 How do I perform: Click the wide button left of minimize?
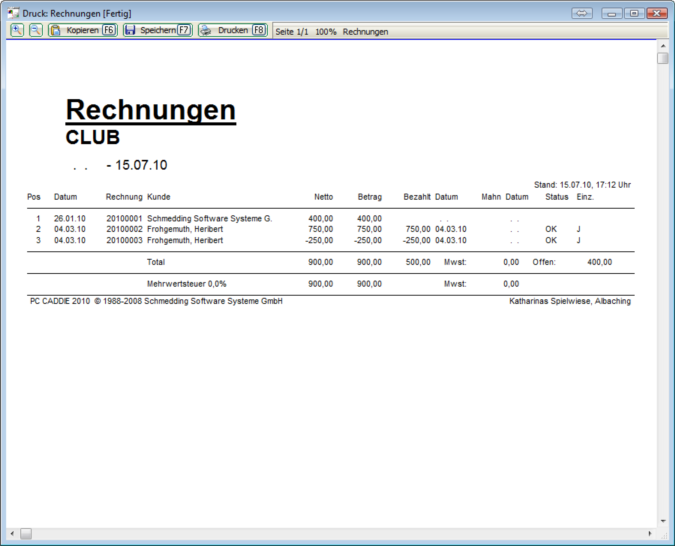click(x=582, y=13)
